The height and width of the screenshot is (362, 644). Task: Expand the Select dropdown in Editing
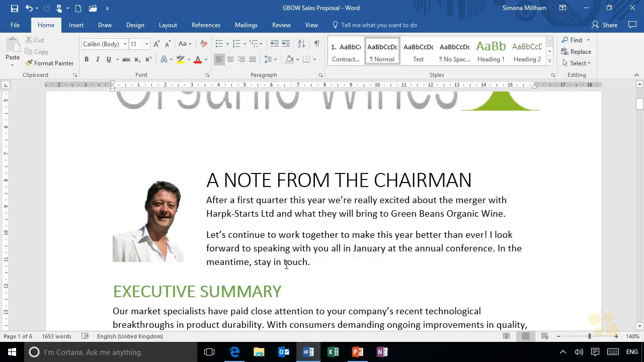click(x=576, y=63)
